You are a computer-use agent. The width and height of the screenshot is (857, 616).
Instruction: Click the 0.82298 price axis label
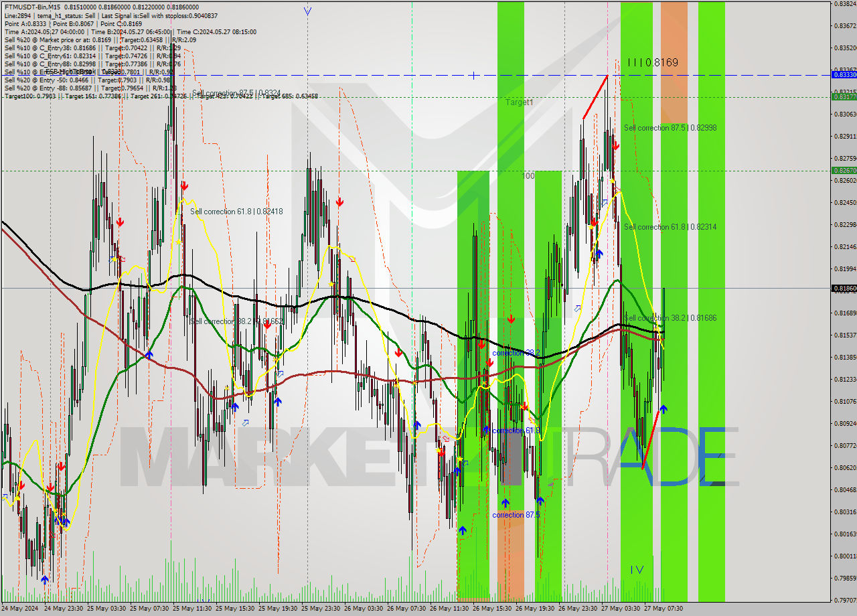pos(845,224)
